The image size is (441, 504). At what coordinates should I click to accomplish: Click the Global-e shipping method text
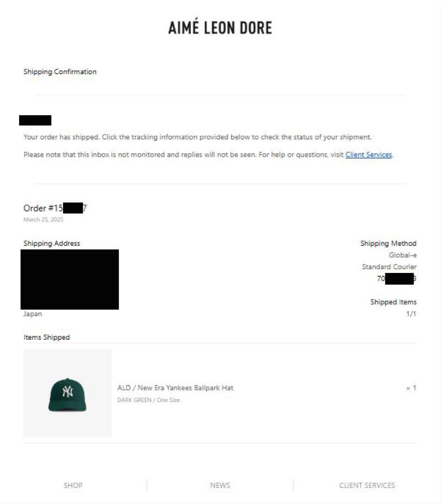[403, 255]
